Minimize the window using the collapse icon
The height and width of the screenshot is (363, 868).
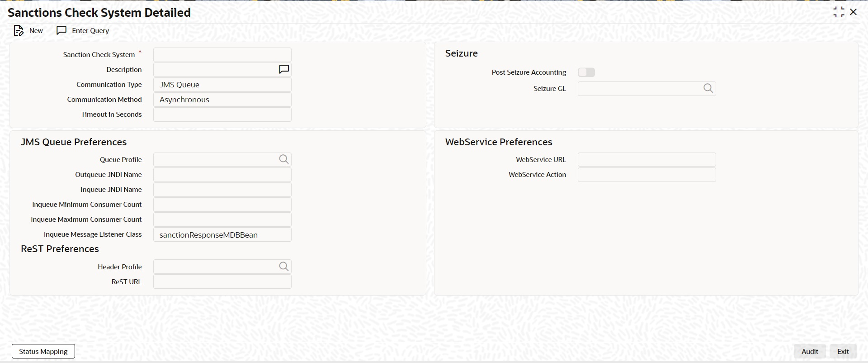coord(839,12)
